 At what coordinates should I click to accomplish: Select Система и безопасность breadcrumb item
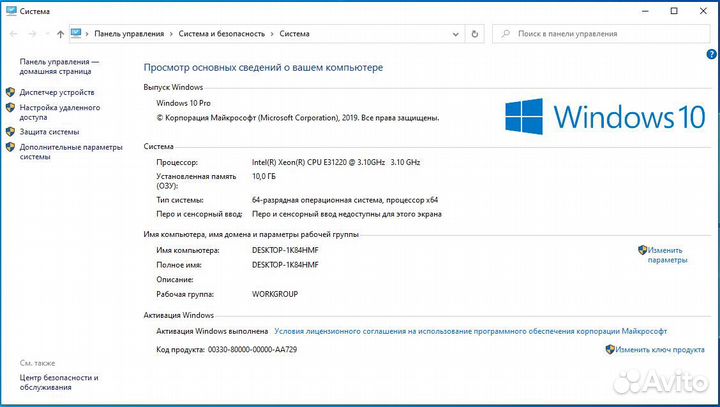pos(221,33)
